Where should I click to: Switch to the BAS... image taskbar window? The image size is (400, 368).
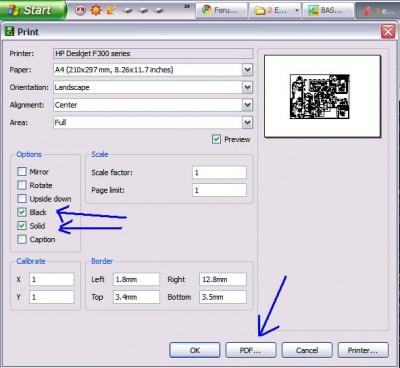pyautogui.click(x=328, y=11)
